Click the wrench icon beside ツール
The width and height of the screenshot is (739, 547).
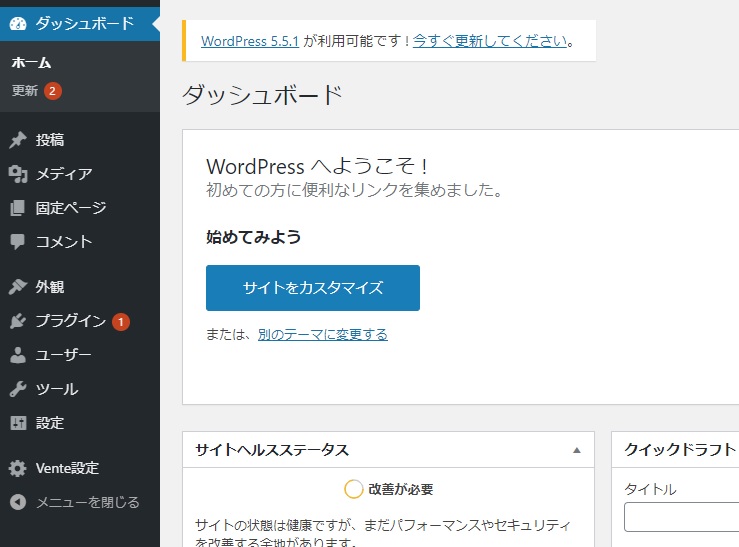click(18, 389)
